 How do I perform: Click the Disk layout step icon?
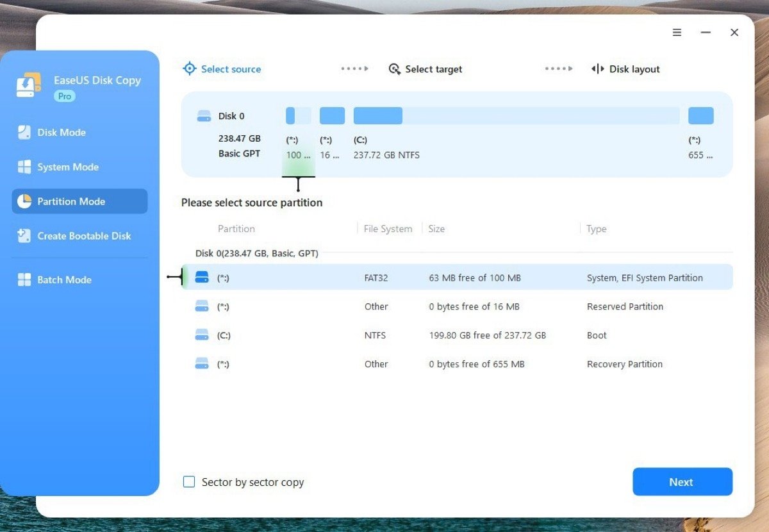[x=597, y=69]
